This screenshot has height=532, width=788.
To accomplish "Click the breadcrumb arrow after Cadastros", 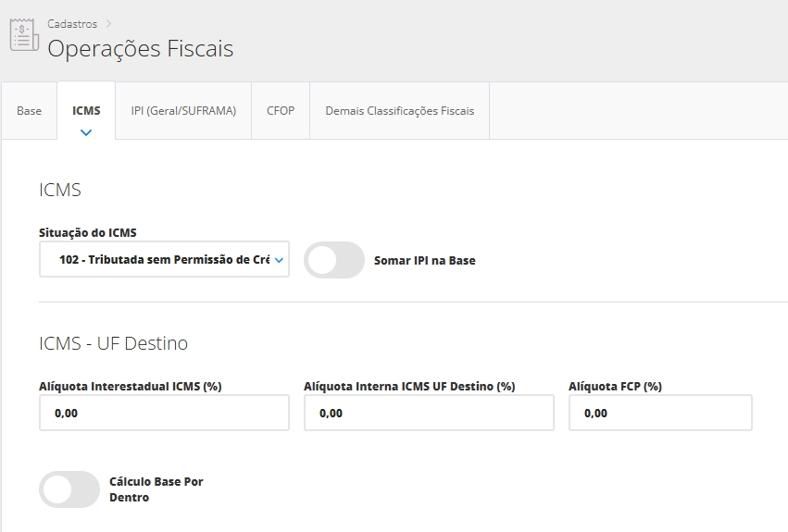I will pyautogui.click(x=107, y=24).
